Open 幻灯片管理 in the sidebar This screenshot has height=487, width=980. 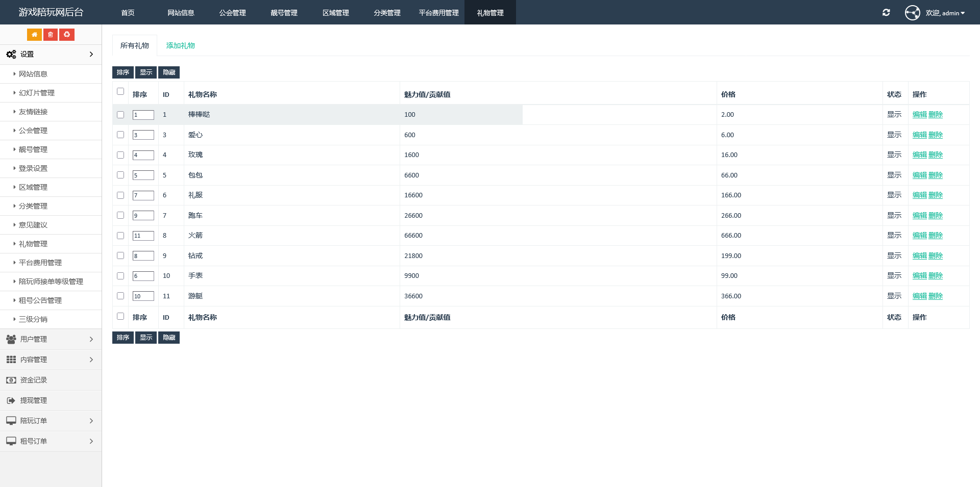[37, 93]
